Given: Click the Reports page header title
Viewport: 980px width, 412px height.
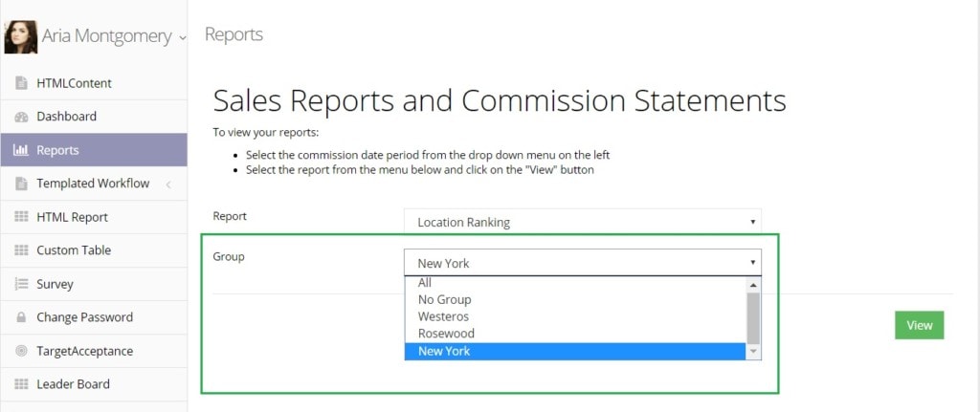Looking at the screenshot, I should (234, 34).
